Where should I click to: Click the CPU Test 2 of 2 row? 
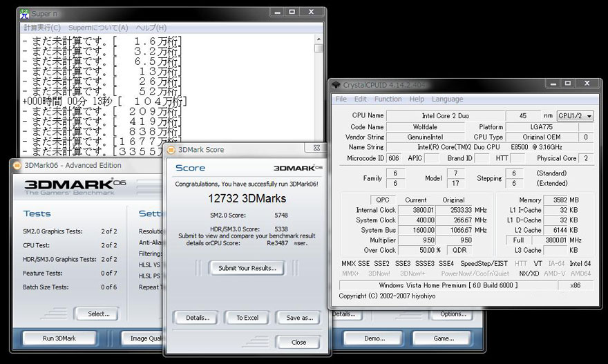coord(70,245)
